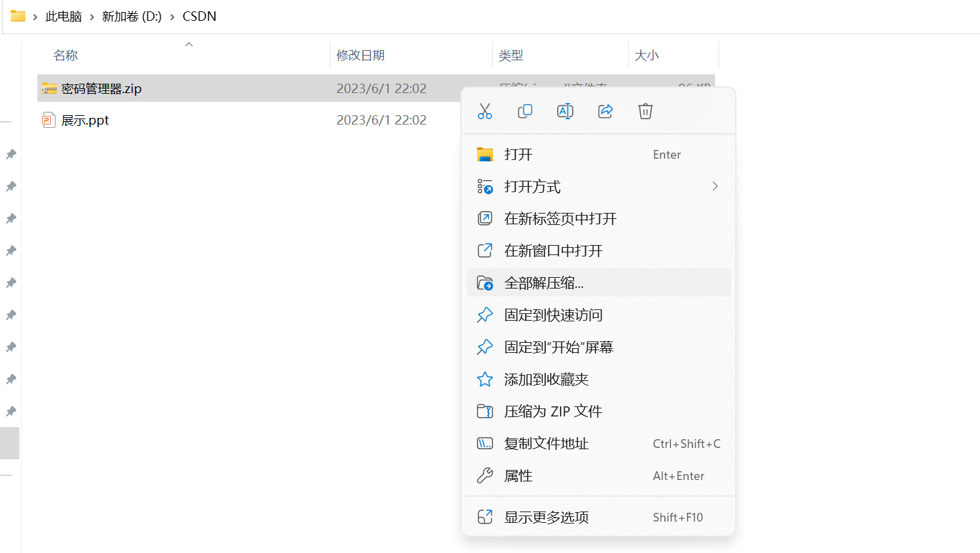This screenshot has height=553, width=980.
Task: Click the wrench icon beside 属性
Action: point(485,475)
